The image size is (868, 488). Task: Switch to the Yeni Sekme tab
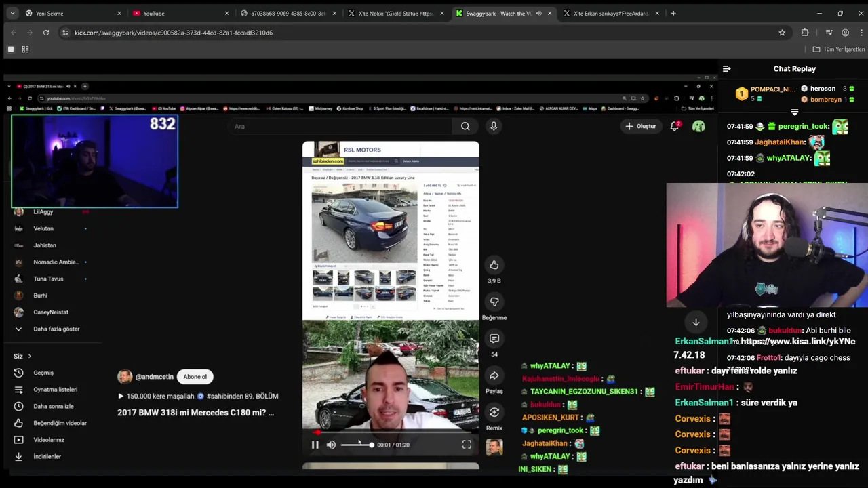tap(73, 13)
